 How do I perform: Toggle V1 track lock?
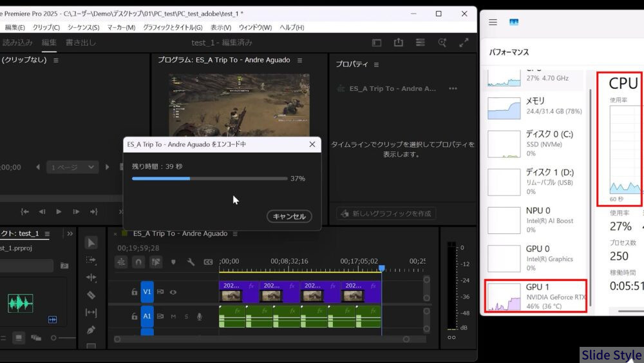134,292
